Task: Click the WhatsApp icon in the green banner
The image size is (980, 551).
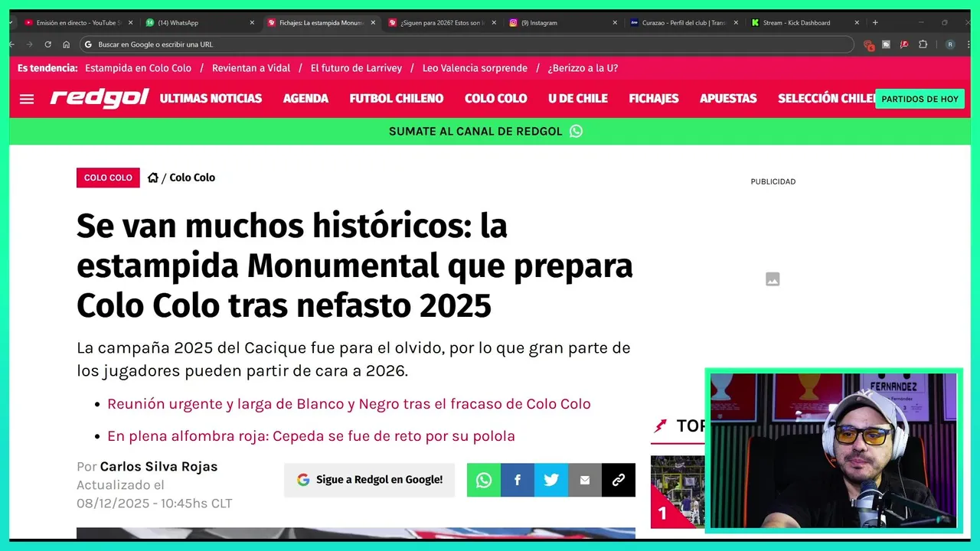Action: (x=576, y=131)
